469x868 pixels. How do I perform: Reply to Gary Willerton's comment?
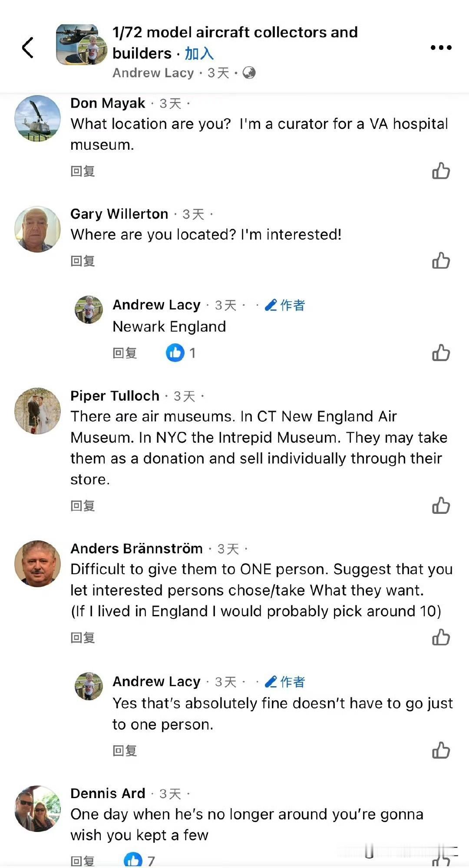tap(83, 261)
